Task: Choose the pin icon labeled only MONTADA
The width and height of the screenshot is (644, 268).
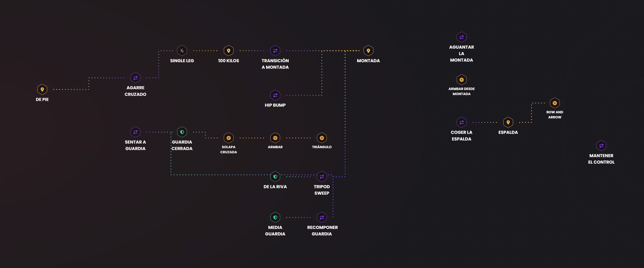Action: click(x=368, y=51)
